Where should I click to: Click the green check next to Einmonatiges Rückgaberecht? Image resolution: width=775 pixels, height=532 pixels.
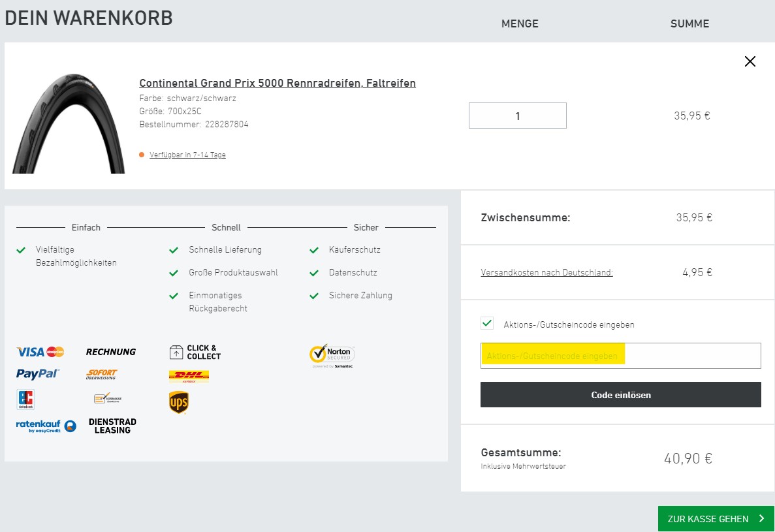[174, 296]
